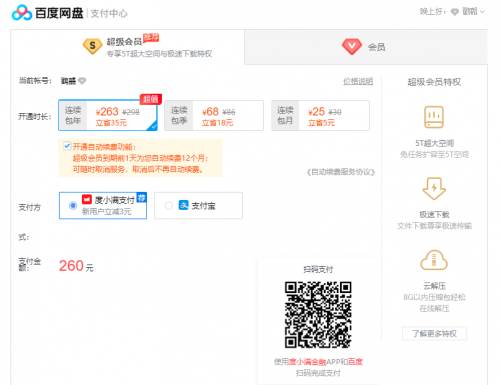Click the ¥30 struck-through original price

(x=335, y=112)
